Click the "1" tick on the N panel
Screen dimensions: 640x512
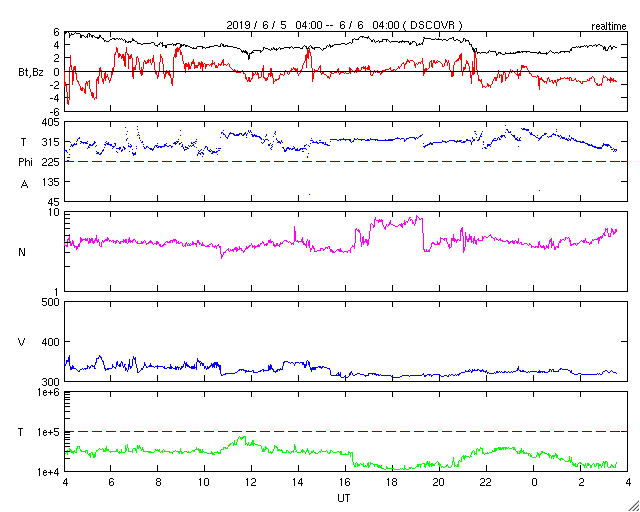(x=57, y=292)
